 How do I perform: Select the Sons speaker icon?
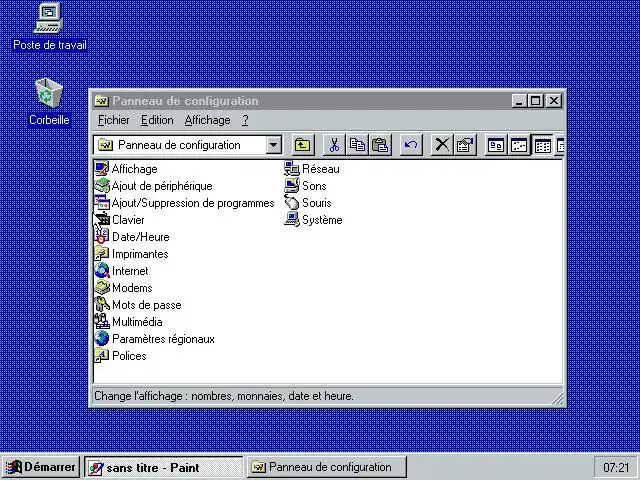pos(292,186)
